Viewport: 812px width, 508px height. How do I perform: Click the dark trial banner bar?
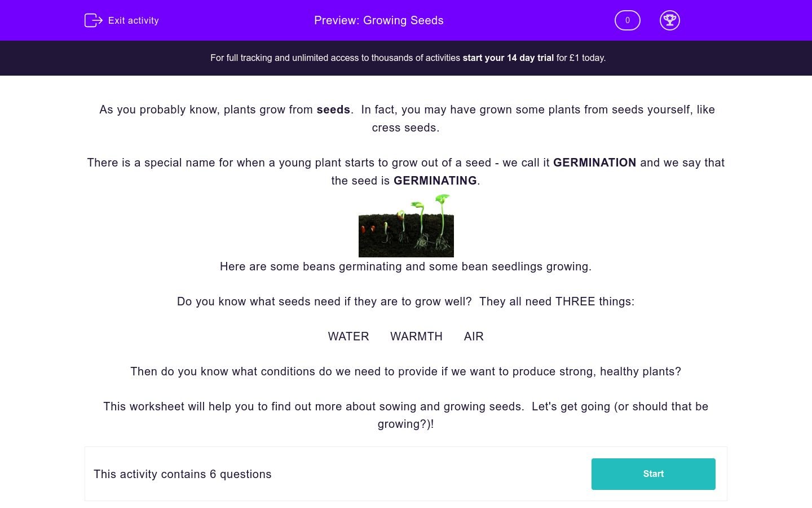[406, 58]
